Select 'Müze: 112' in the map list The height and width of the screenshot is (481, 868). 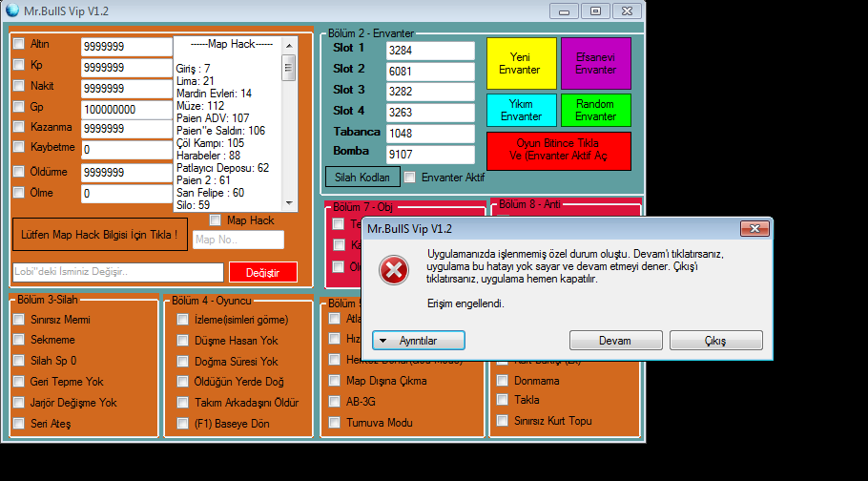click(200, 106)
